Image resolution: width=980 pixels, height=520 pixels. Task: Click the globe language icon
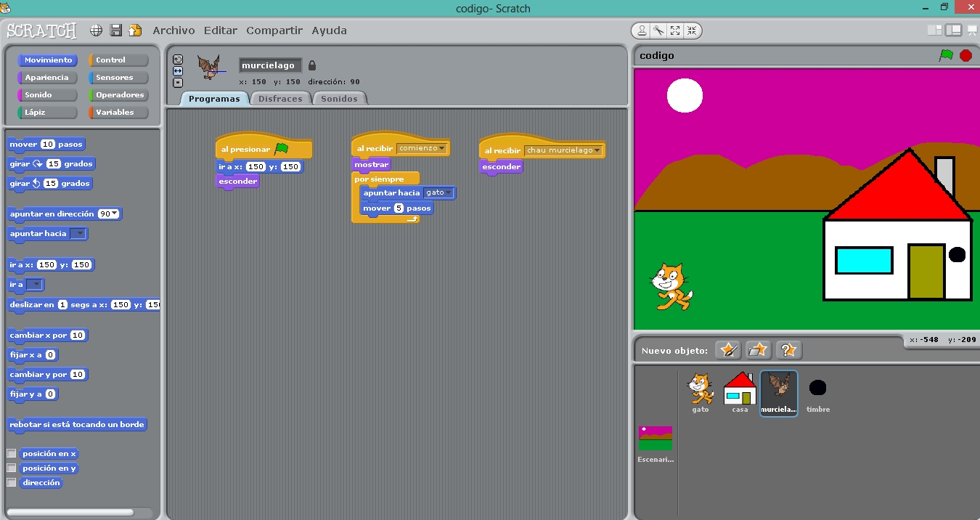coord(96,31)
